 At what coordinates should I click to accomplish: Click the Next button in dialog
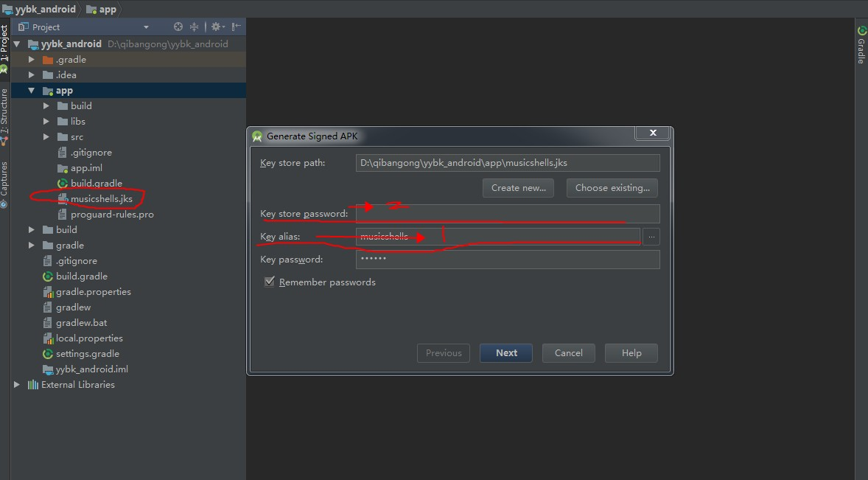(x=506, y=353)
